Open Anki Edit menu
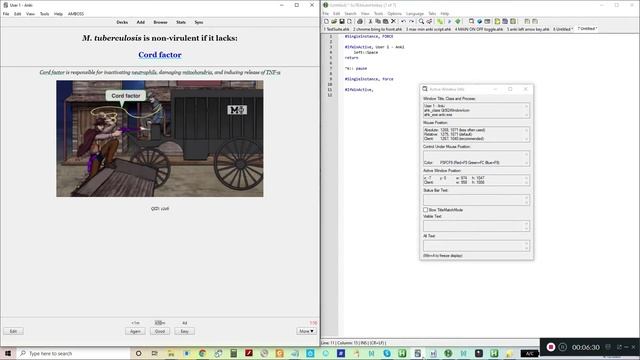 (18, 14)
